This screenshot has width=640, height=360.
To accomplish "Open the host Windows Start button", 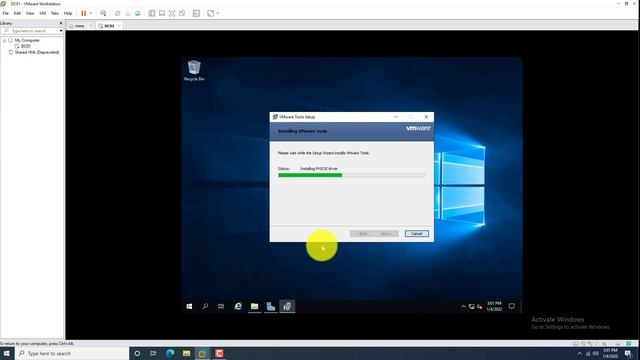I will tap(7, 353).
